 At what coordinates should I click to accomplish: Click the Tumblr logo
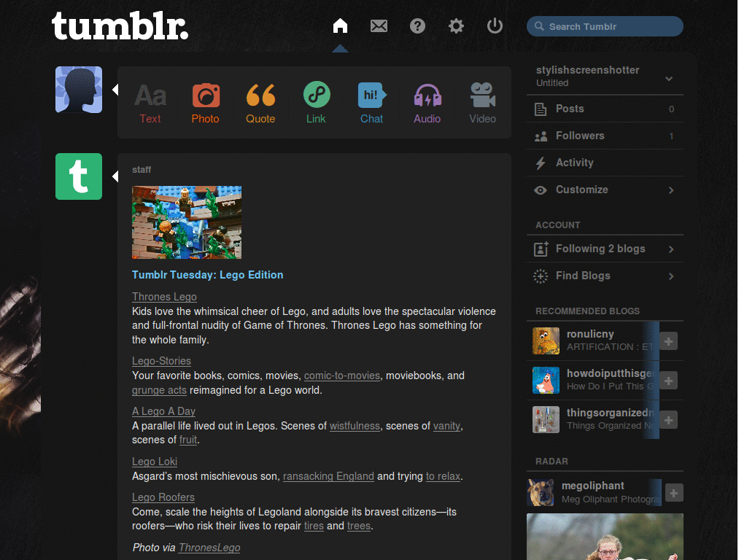(x=120, y=26)
